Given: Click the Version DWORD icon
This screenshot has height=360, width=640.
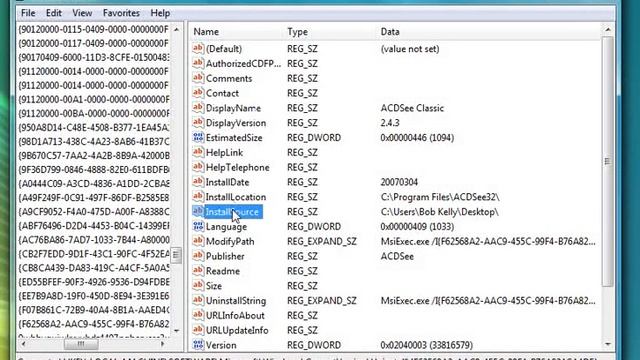Looking at the screenshot, I should [198, 345].
